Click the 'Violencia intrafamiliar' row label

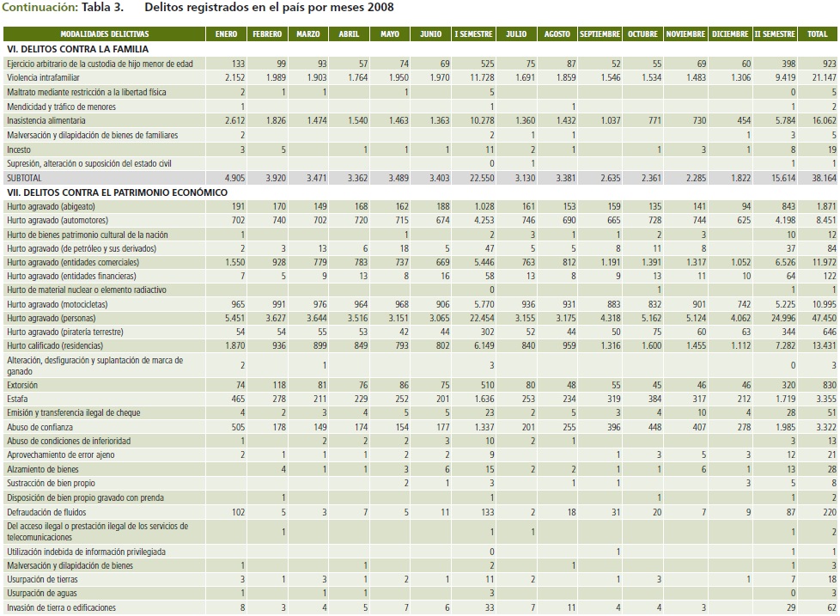coord(48,78)
